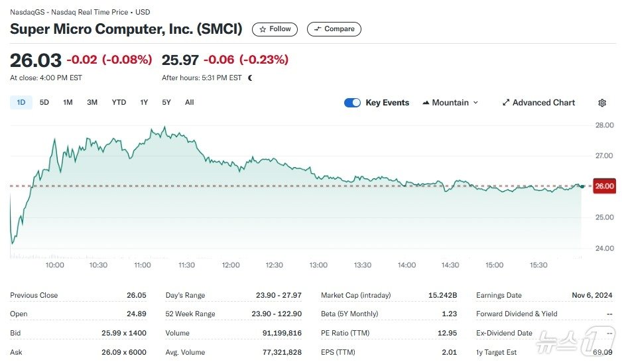
Task: Open chart settings gear icon
Action: (602, 103)
